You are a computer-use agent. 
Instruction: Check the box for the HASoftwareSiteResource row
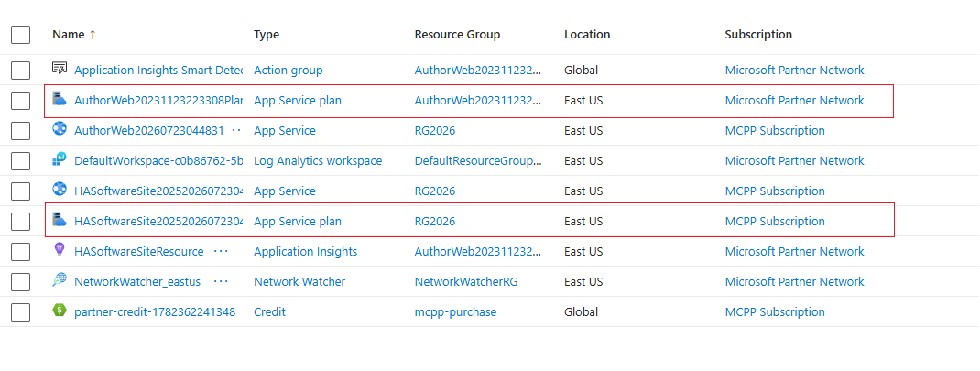(x=21, y=252)
